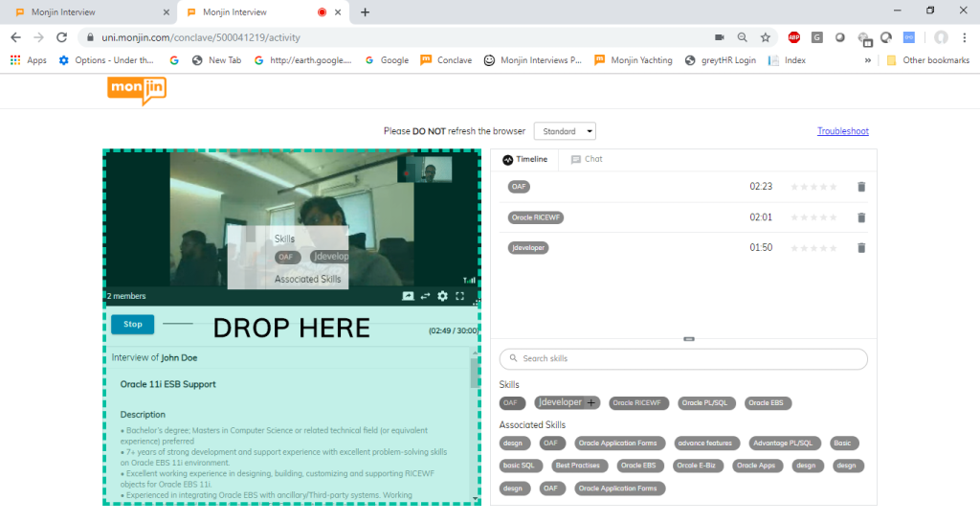Click the share screen icon in video

(x=408, y=296)
